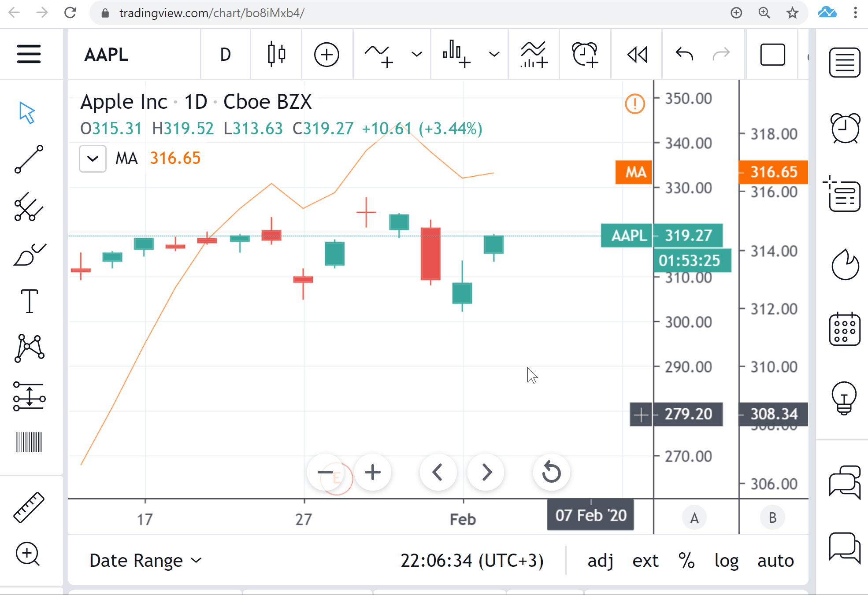Viewport: 868px width, 595px height.
Task: Open the Economic Calendar panel icon
Action: (844, 329)
